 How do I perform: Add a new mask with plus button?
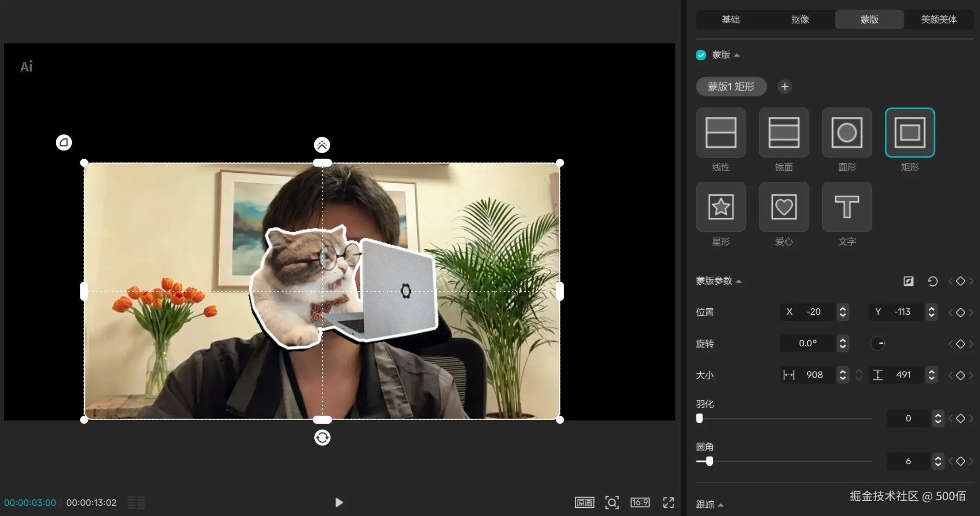(784, 87)
